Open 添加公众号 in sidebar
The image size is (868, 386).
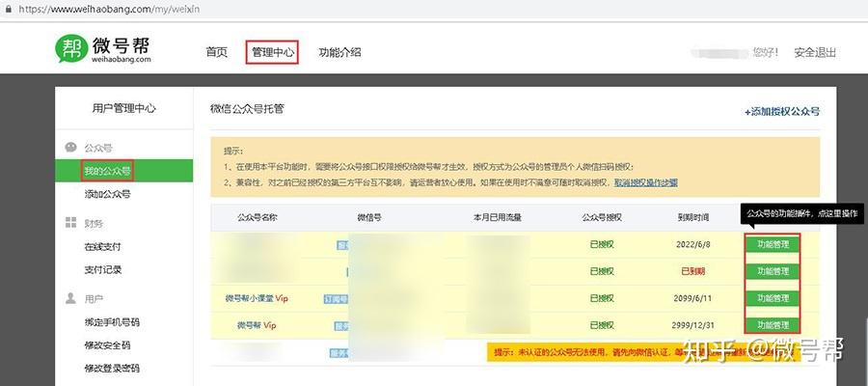click(x=107, y=194)
